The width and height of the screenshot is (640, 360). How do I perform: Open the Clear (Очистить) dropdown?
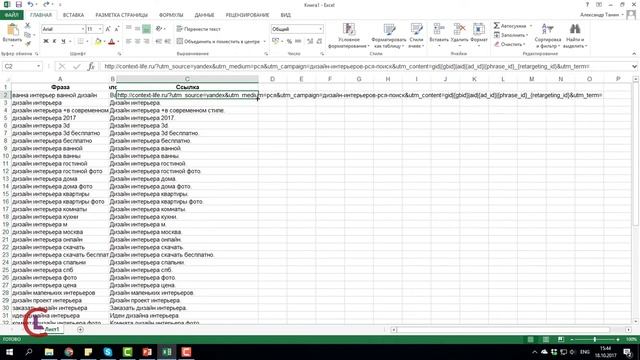tap(510, 44)
